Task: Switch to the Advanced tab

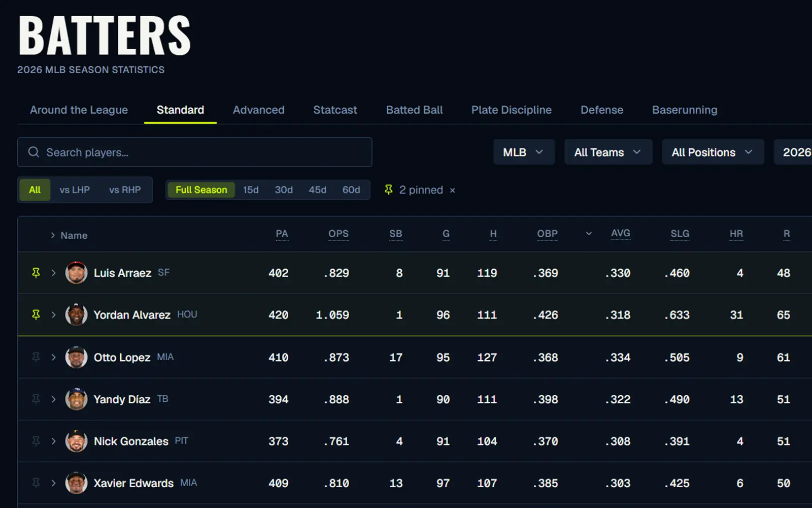Action: pos(258,110)
